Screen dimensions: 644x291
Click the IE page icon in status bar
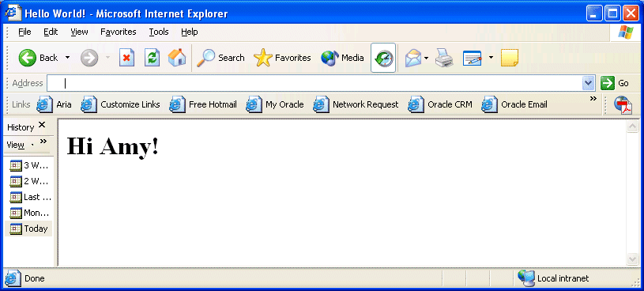[x=13, y=278]
